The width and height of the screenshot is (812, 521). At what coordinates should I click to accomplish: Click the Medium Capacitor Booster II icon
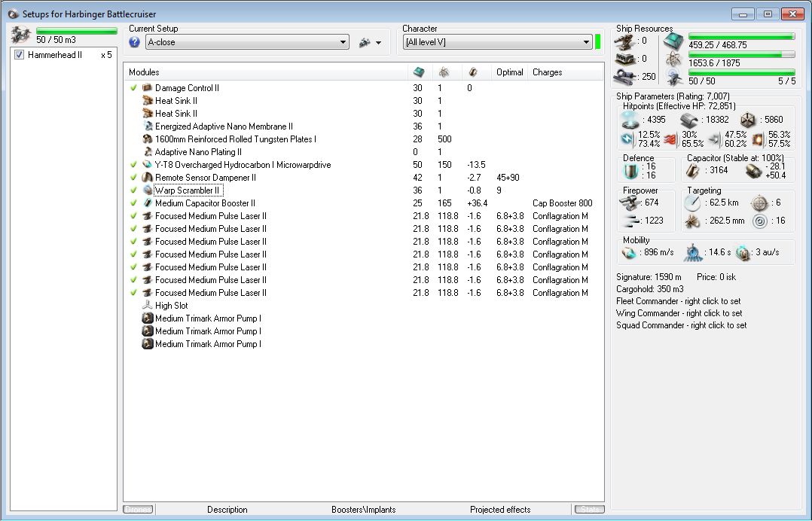click(147, 203)
